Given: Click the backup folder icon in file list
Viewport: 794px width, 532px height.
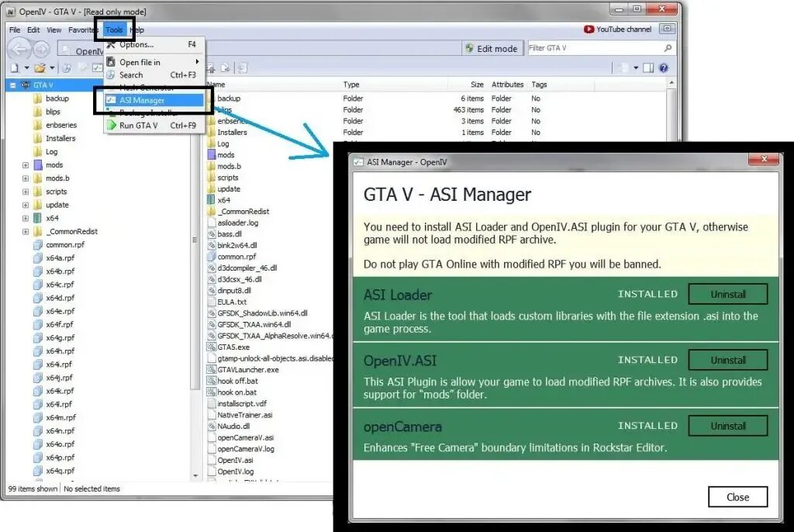Looking at the screenshot, I should (x=212, y=98).
